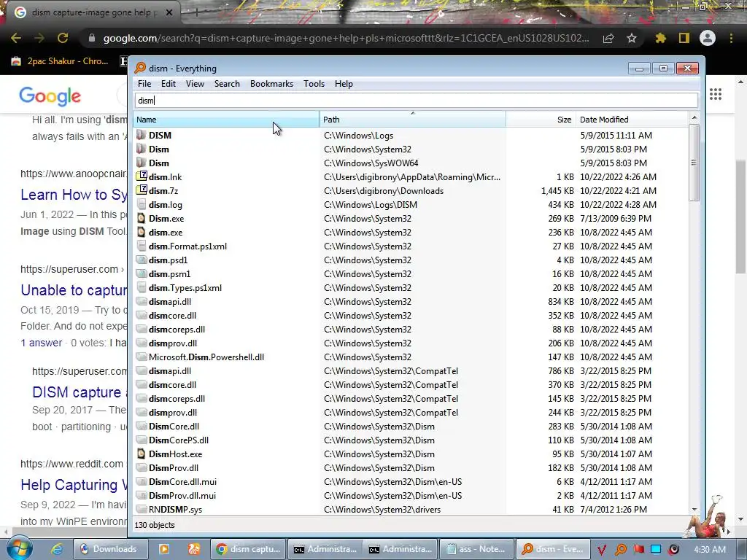Share this page from Chrome address bar
The width and height of the screenshot is (747, 560).
click(608, 38)
